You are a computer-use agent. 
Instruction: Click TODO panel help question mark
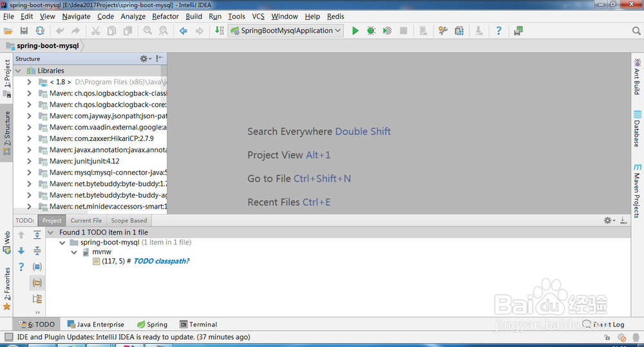click(x=21, y=267)
